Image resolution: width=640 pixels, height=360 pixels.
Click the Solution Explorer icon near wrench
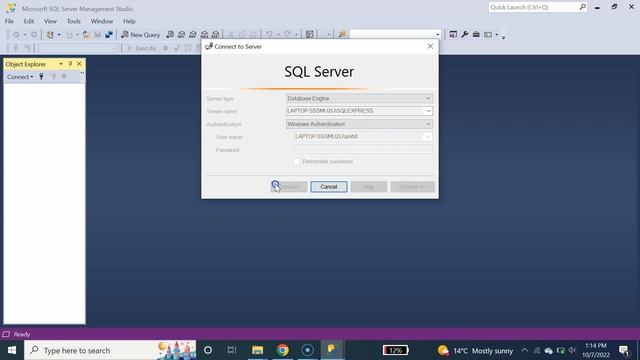tap(453, 35)
